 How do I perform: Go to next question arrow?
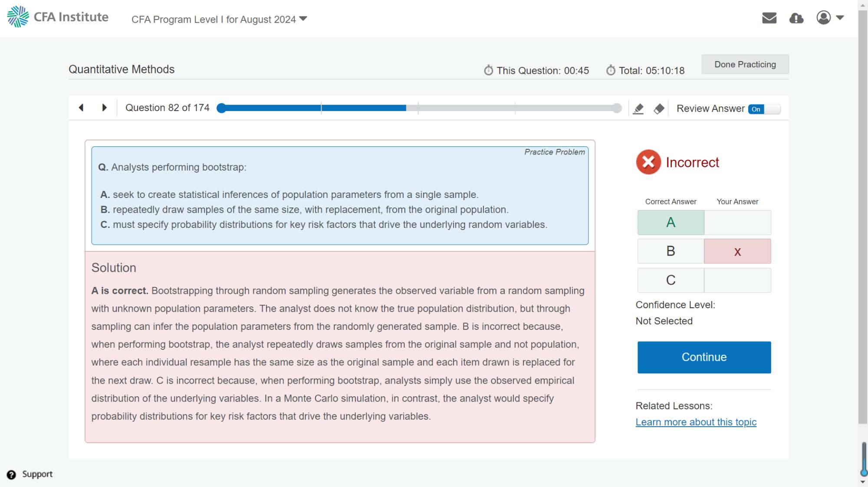point(104,108)
